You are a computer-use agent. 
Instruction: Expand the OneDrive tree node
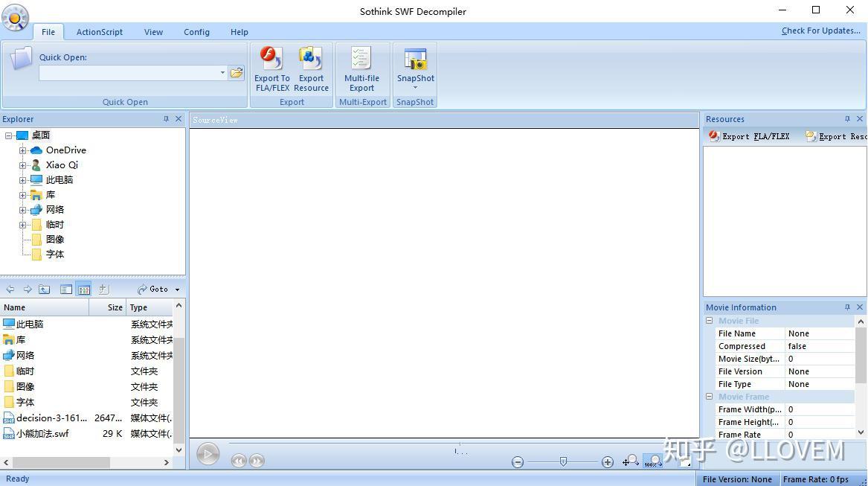23,150
